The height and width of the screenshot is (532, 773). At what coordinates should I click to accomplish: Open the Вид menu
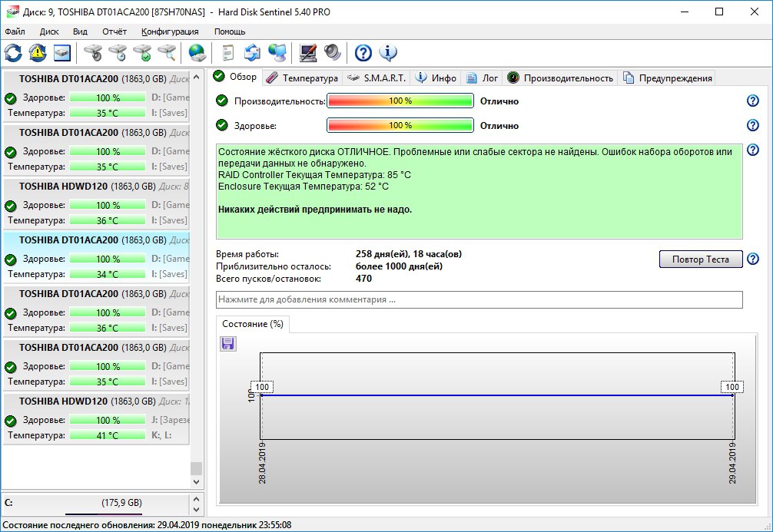81,31
